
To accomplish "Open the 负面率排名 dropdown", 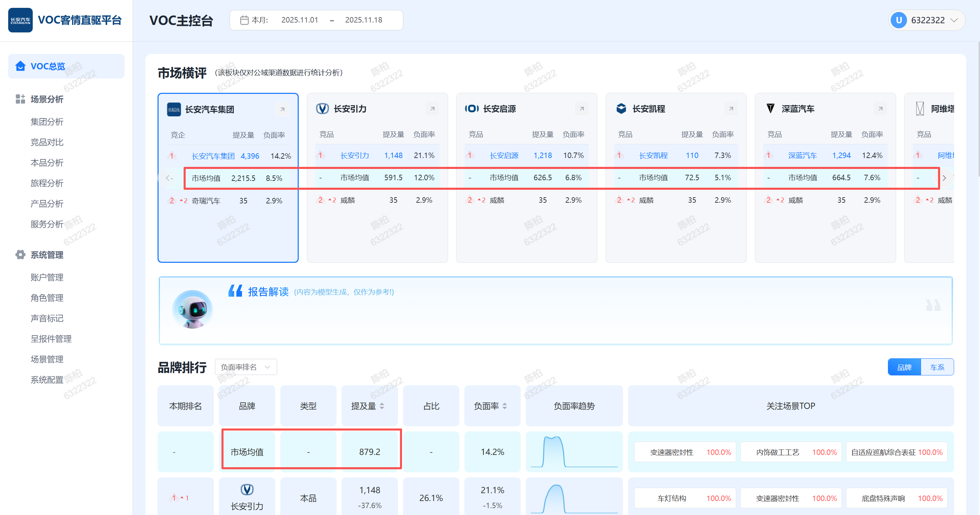I will (x=246, y=367).
